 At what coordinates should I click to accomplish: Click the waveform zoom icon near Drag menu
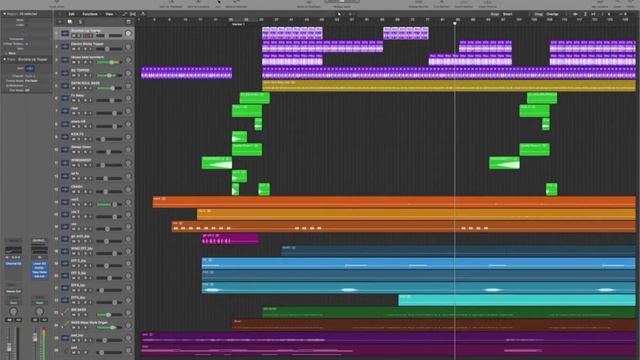point(576,14)
